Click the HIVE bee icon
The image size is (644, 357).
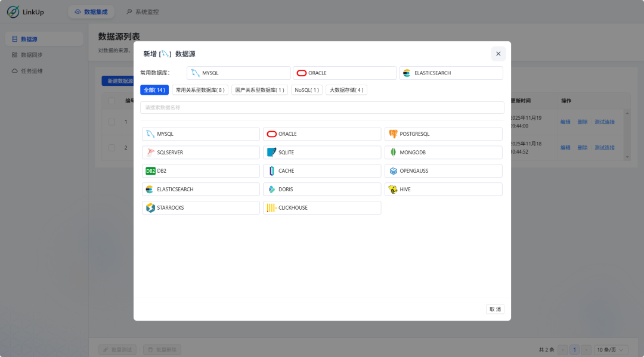(x=393, y=189)
